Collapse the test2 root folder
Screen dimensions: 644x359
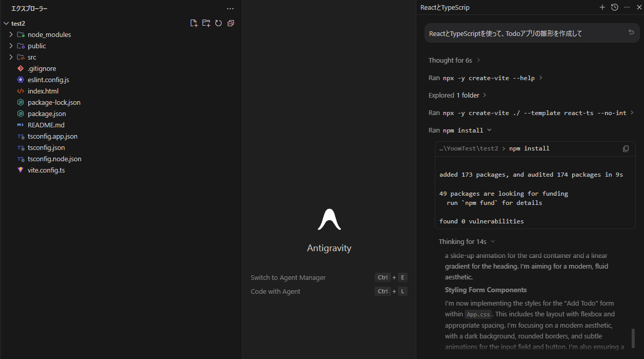click(x=6, y=23)
